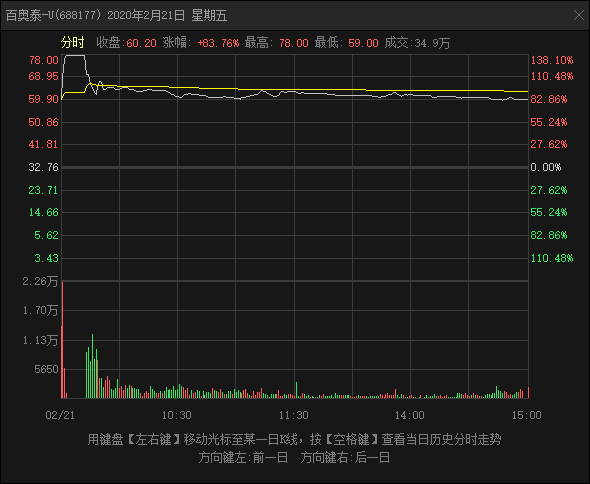The image size is (590, 484).
Task: Click the 2.26万 volume axis label
Action: (x=40, y=281)
